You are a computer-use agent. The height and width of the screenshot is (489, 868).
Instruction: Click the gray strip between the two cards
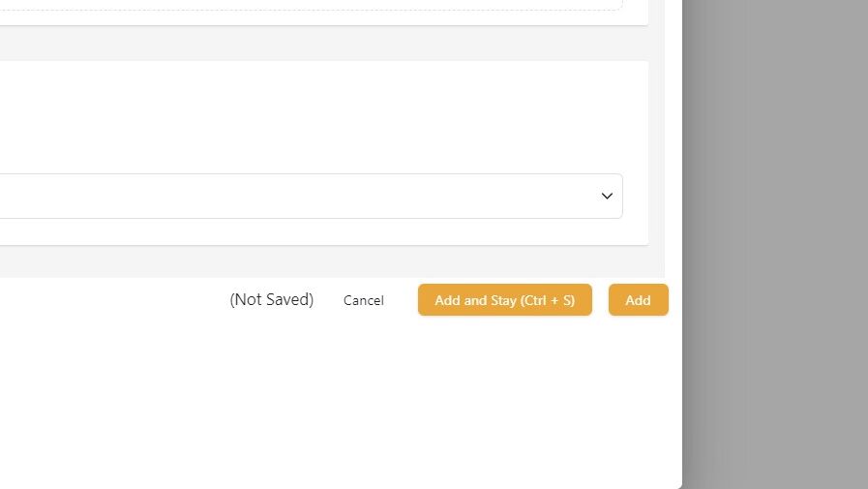click(324, 44)
